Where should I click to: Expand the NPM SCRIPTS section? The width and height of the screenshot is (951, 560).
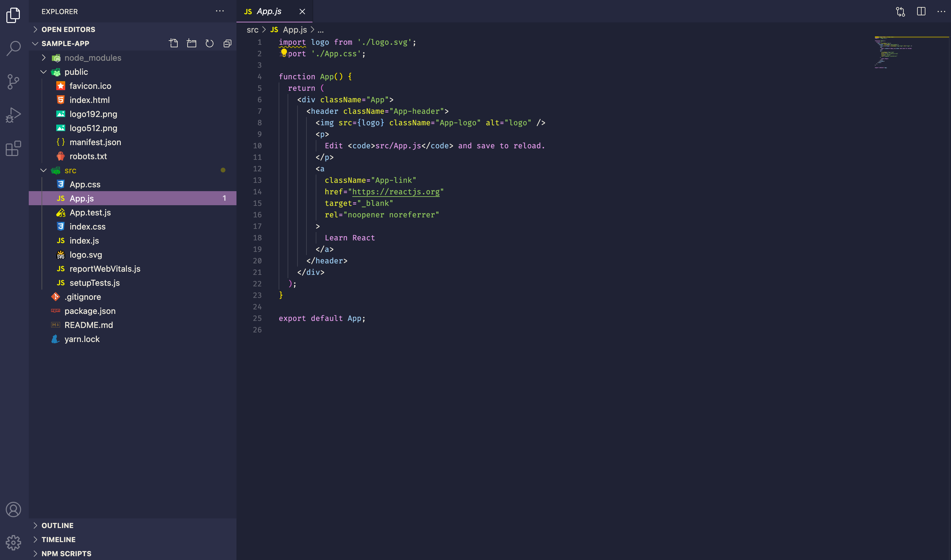point(66,553)
